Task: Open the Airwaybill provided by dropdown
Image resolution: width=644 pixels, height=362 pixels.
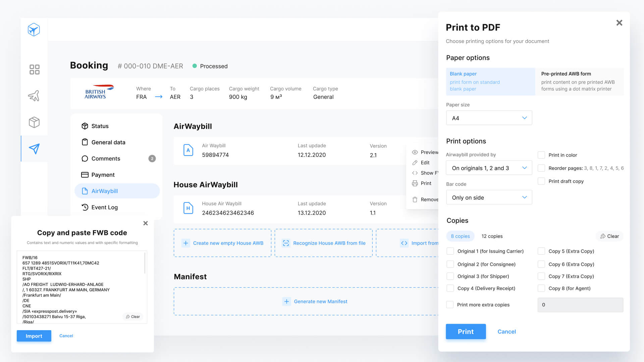Action: click(x=489, y=168)
